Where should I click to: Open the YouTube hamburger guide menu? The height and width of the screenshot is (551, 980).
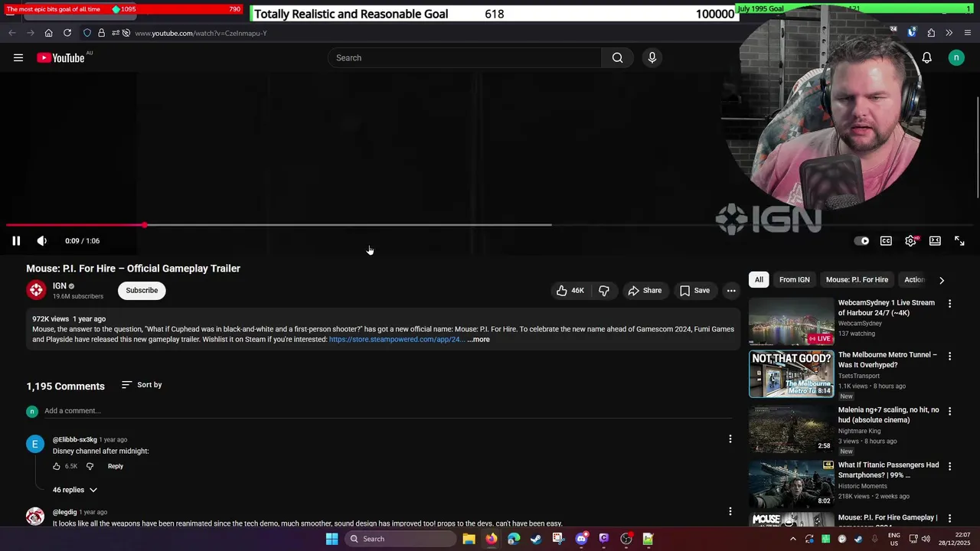[18, 57]
